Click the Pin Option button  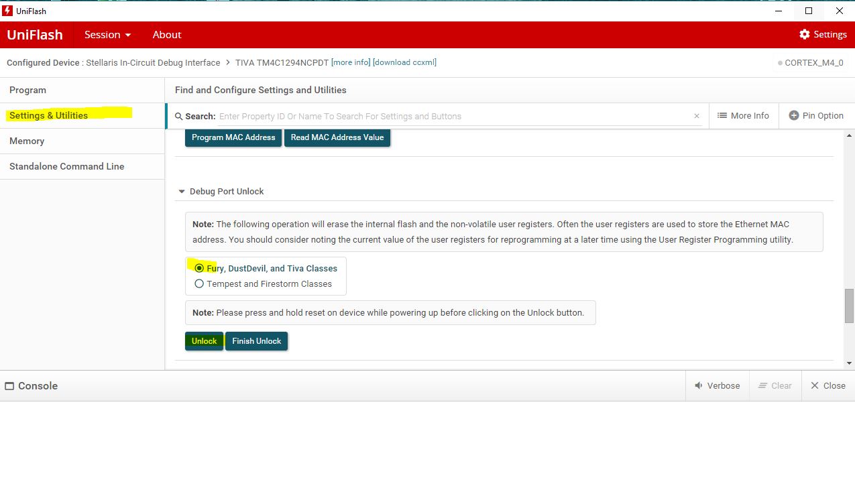click(x=816, y=115)
